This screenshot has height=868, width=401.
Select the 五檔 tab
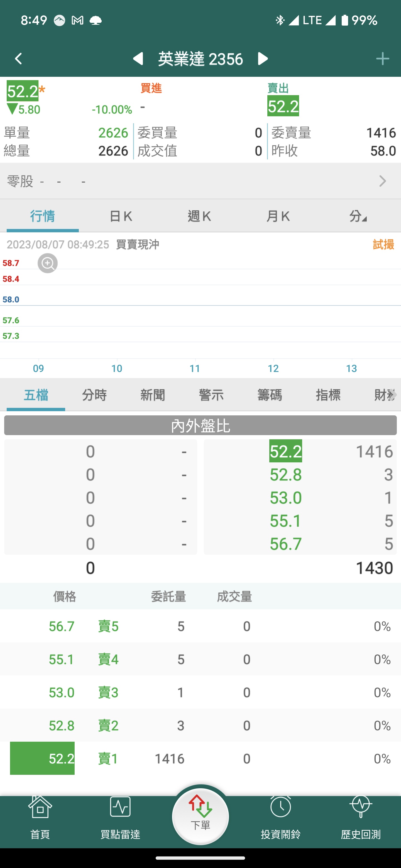[x=36, y=394]
